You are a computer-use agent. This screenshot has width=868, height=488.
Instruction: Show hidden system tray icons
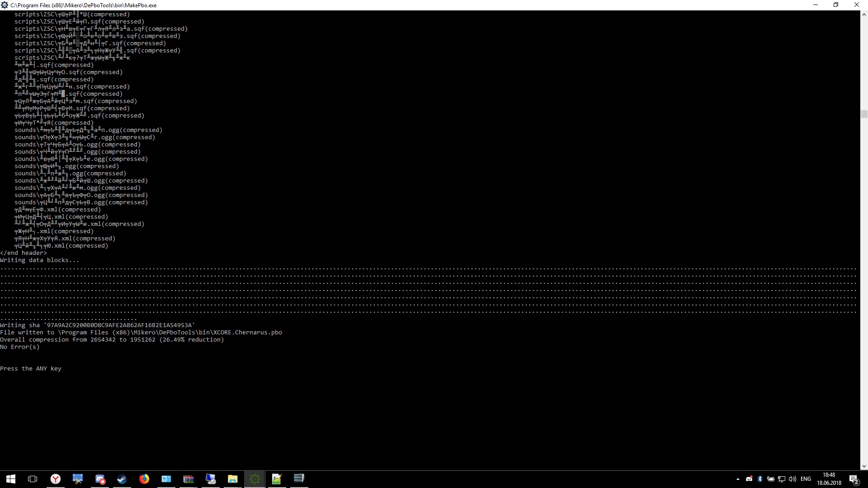738,479
